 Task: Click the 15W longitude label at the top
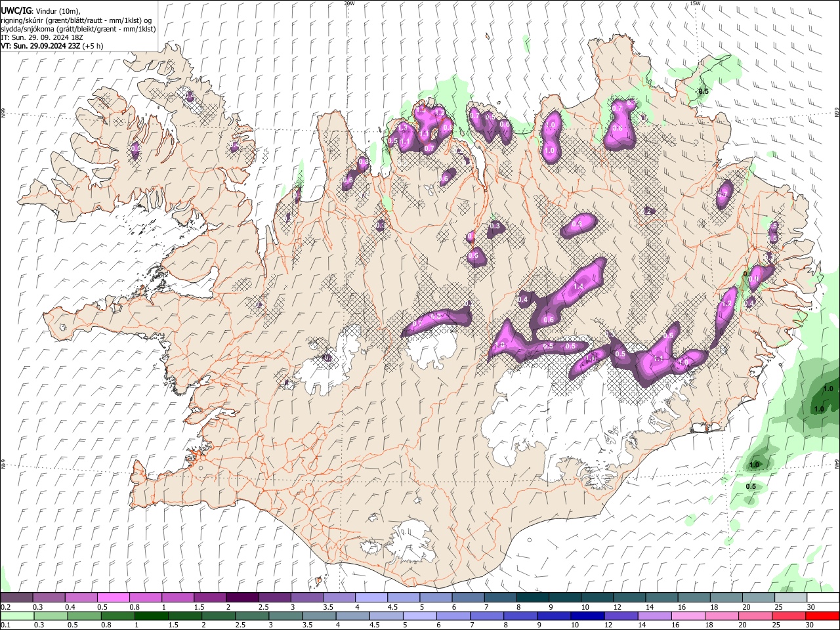pyautogui.click(x=695, y=3)
